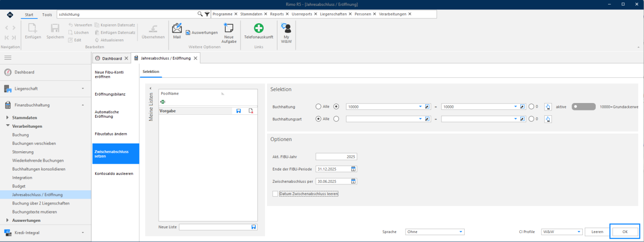
Task: Open Buchhaltungsart to dropdown
Action: coord(515,119)
